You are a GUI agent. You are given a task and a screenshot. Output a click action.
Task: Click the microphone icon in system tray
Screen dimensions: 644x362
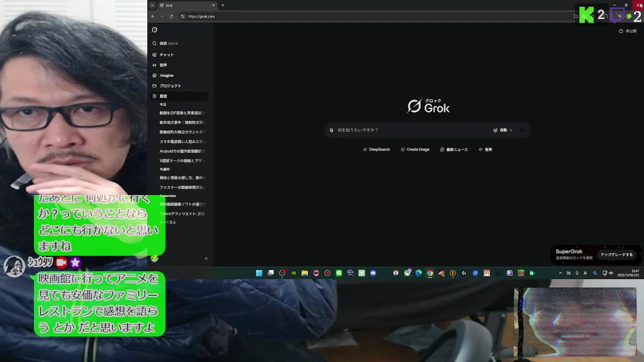click(577, 273)
